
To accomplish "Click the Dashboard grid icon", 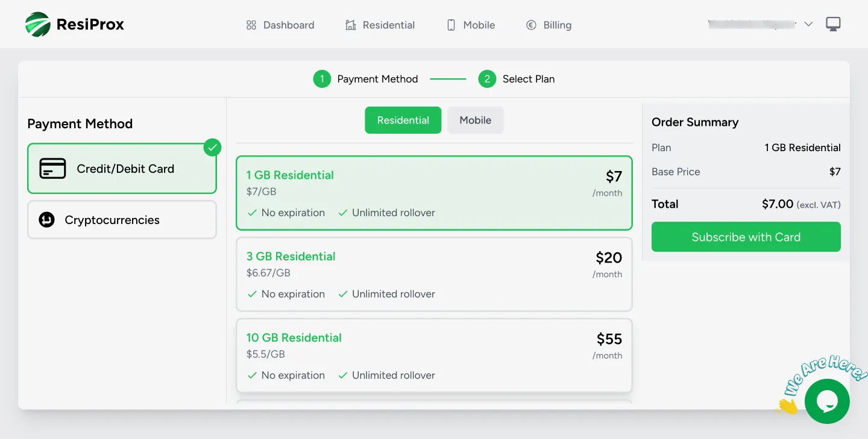I will [251, 25].
